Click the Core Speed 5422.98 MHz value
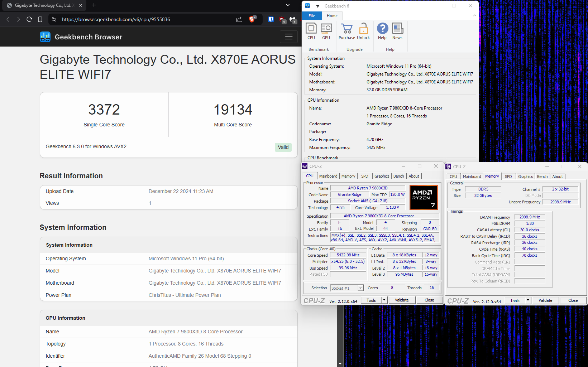The width and height of the screenshot is (588, 367). point(348,255)
